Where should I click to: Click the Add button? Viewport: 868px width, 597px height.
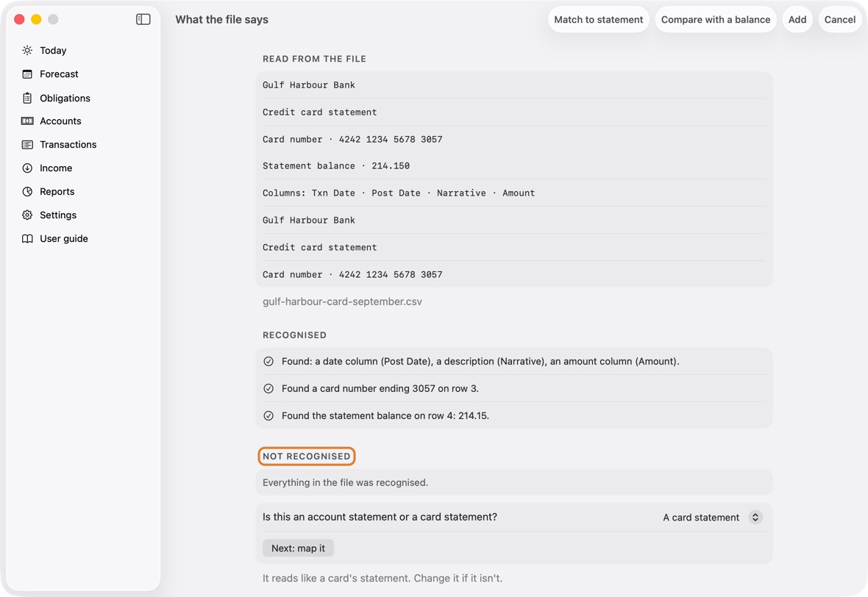pos(797,19)
